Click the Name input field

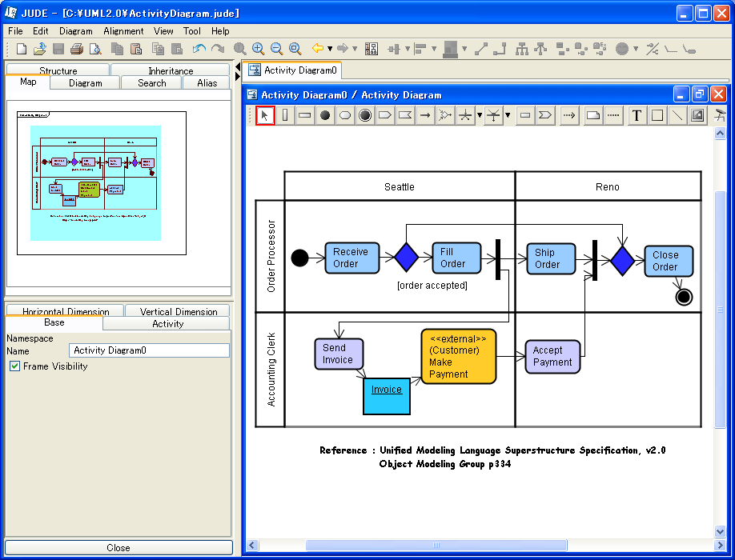click(149, 350)
